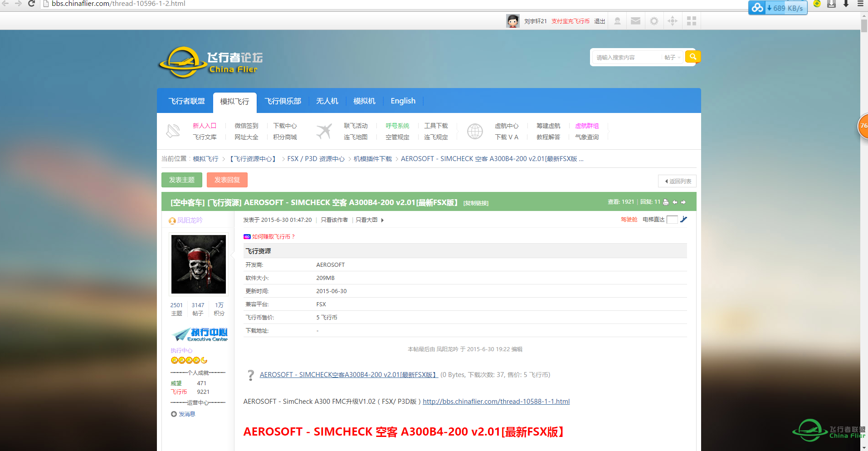Image resolution: width=868 pixels, height=451 pixels.
Task: Download the AEROSOFT SIMCHECK attachment link
Action: pyautogui.click(x=348, y=375)
